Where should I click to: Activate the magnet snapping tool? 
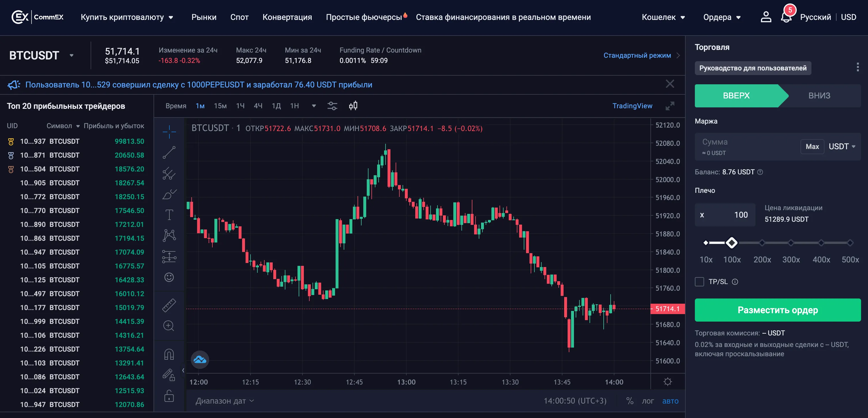[x=169, y=353]
